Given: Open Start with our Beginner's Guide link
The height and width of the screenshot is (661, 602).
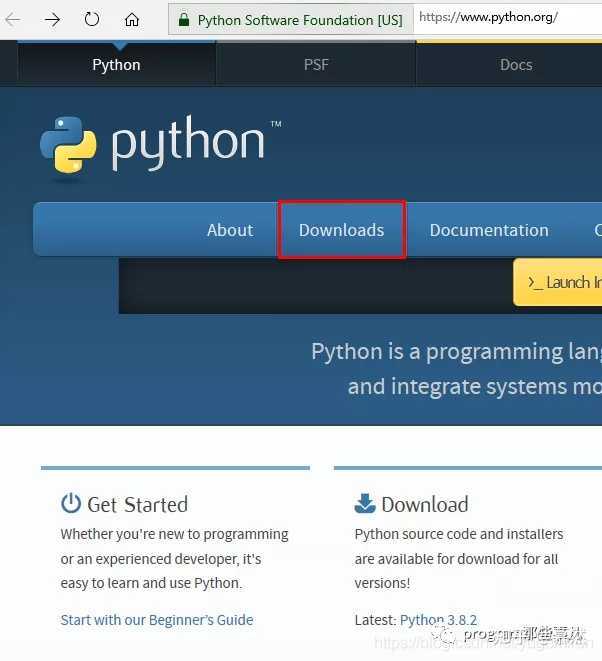Looking at the screenshot, I should point(157,620).
